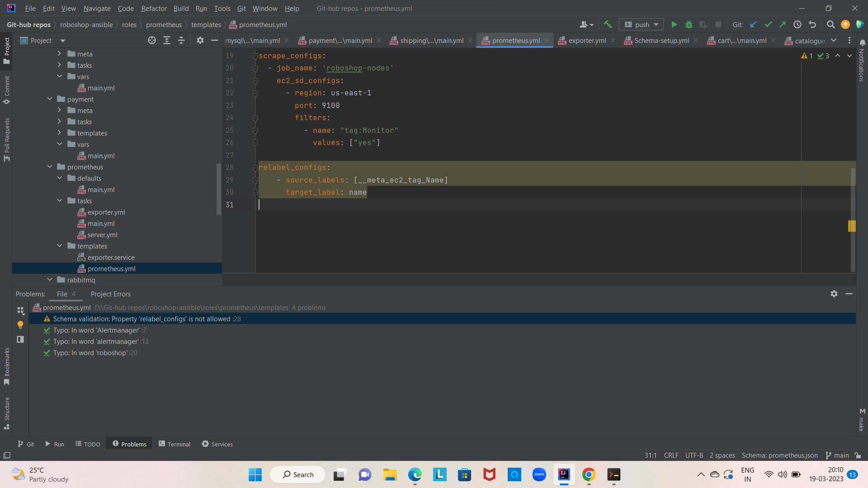The width and height of the screenshot is (868, 488).
Task: Start debugging using the bug icon
Action: coord(689,24)
